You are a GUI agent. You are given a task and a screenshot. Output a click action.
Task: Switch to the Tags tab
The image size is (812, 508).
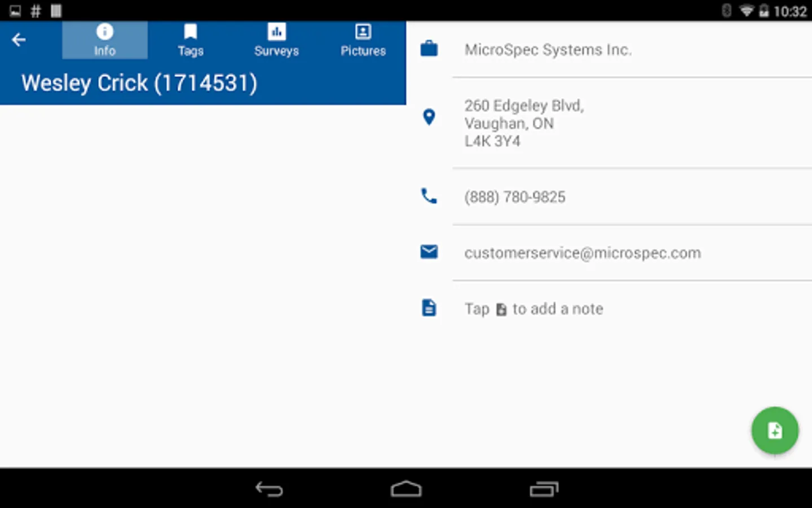[x=191, y=40]
